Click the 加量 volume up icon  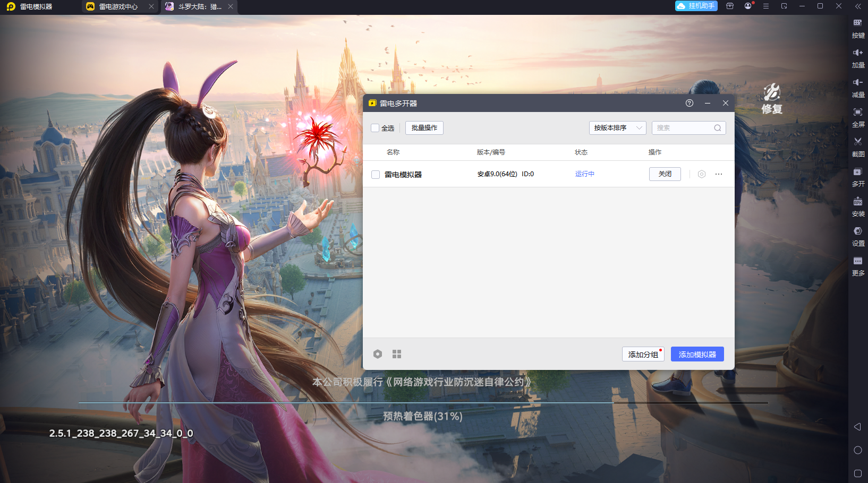(858, 58)
